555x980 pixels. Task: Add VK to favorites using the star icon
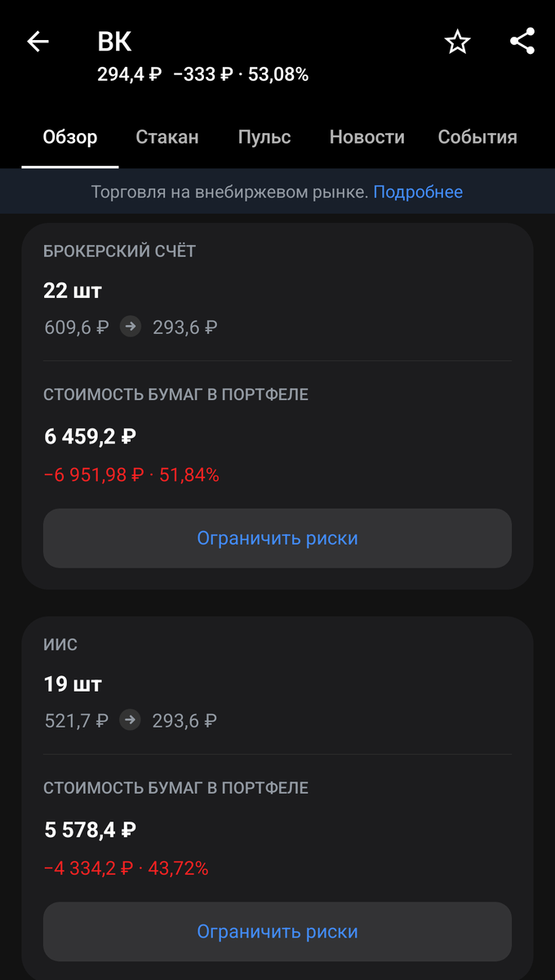click(457, 42)
